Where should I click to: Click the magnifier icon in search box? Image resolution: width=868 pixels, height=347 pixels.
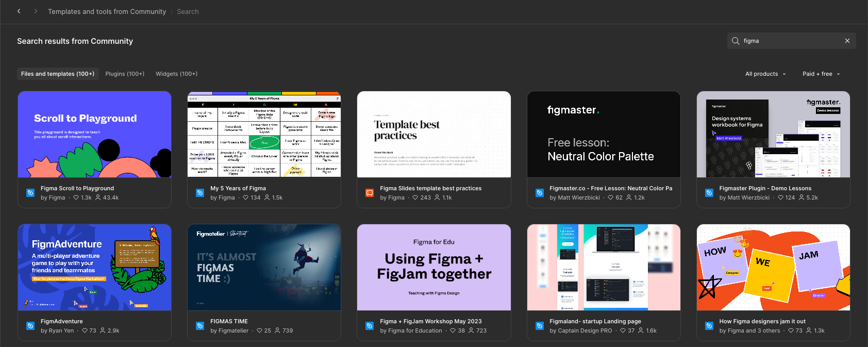(x=736, y=41)
